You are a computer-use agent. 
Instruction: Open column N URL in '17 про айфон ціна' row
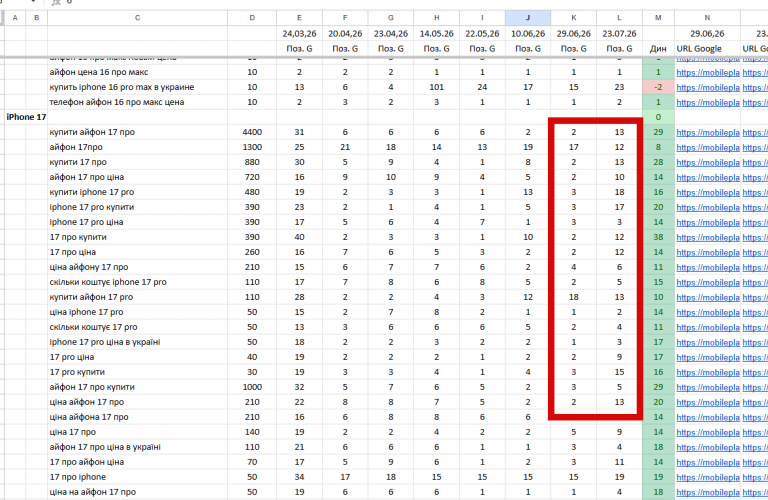pyautogui.click(x=708, y=462)
